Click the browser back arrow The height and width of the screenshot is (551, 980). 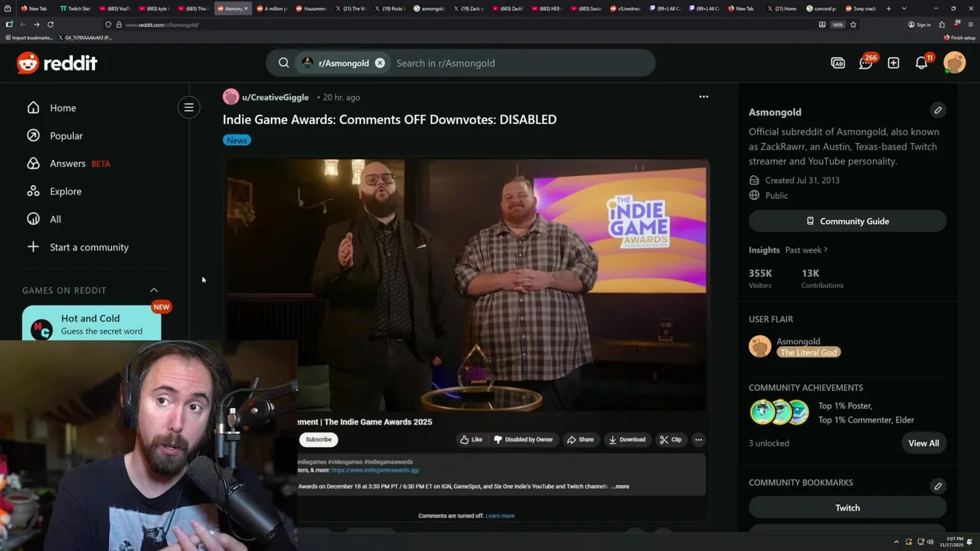(x=23, y=24)
